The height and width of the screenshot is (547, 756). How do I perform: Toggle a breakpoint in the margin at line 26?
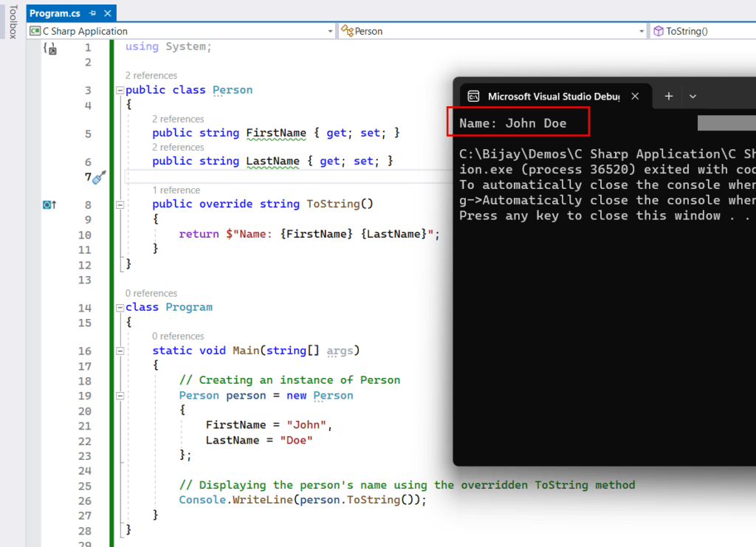pos(49,499)
